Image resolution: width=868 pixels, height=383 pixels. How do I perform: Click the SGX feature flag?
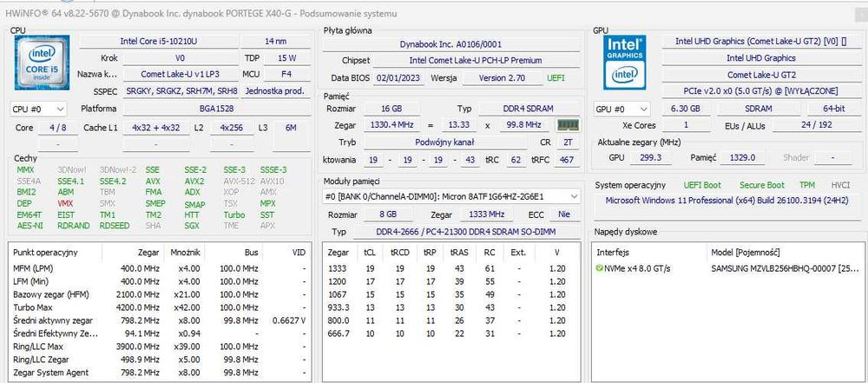(192, 226)
